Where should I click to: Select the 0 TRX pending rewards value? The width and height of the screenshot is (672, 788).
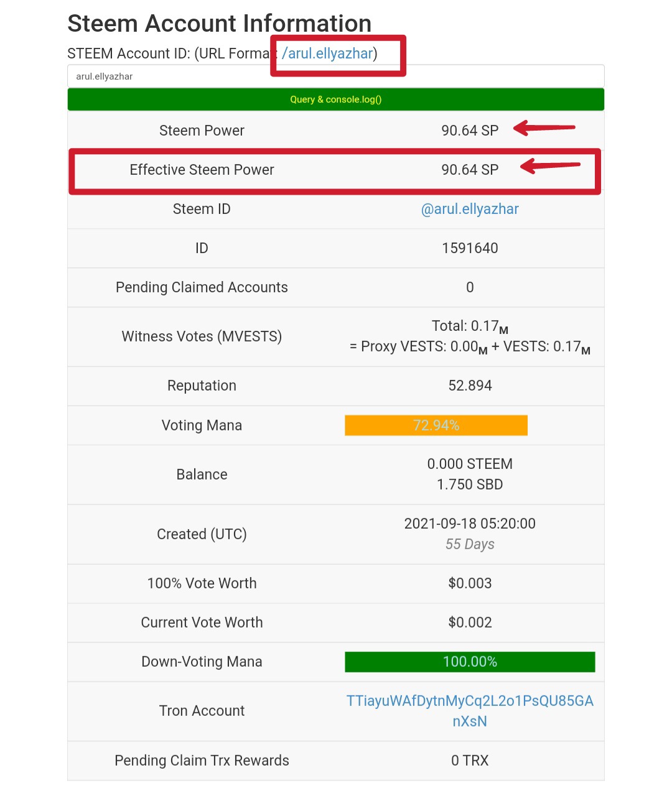pyautogui.click(x=470, y=761)
